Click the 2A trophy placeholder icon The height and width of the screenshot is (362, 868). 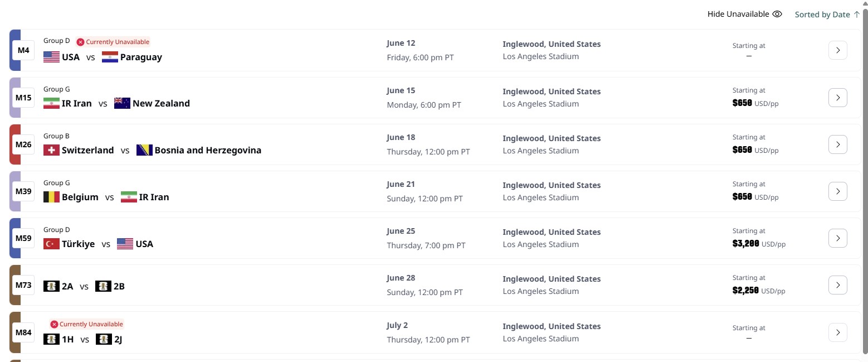pyautogui.click(x=51, y=286)
